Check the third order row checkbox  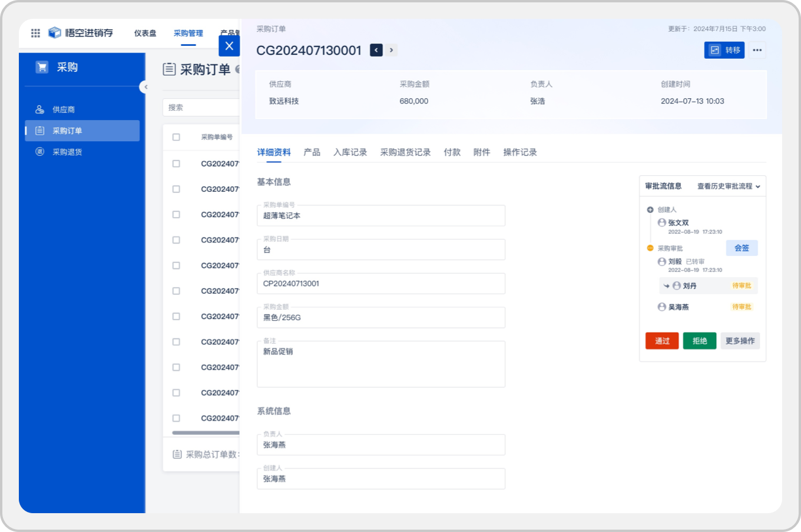pyautogui.click(x=176, y=215)
